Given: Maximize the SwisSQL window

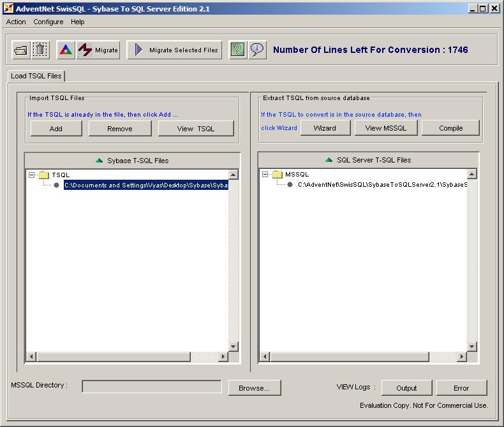Looking at the screenshot, I should pyautogui.click(x=483, y=9).
